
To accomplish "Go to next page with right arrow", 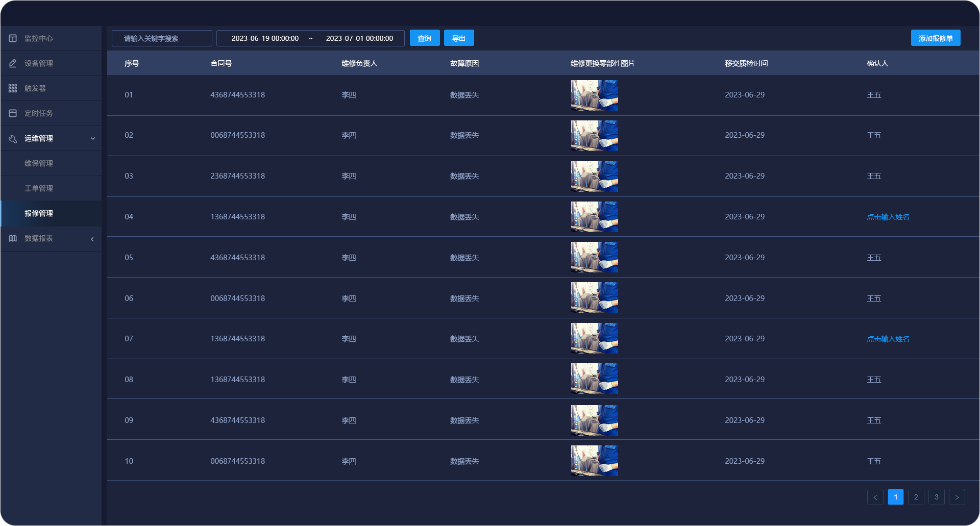I will (957, 497).
